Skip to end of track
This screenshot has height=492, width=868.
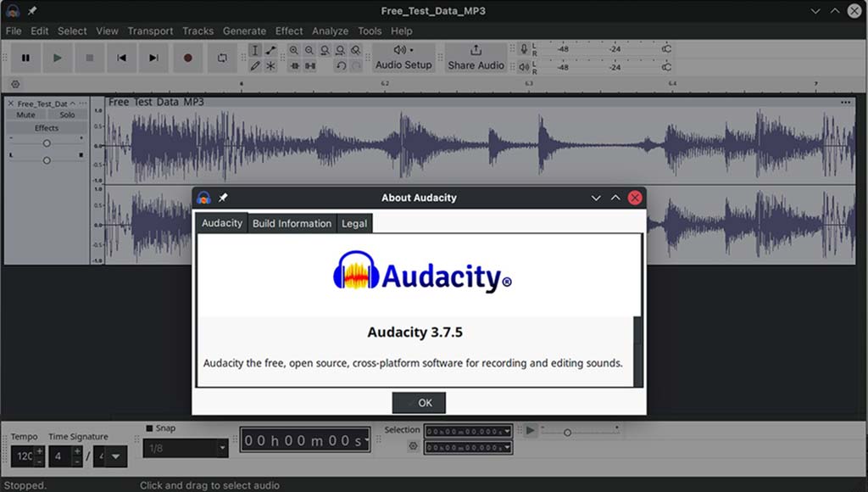point(153,58)
